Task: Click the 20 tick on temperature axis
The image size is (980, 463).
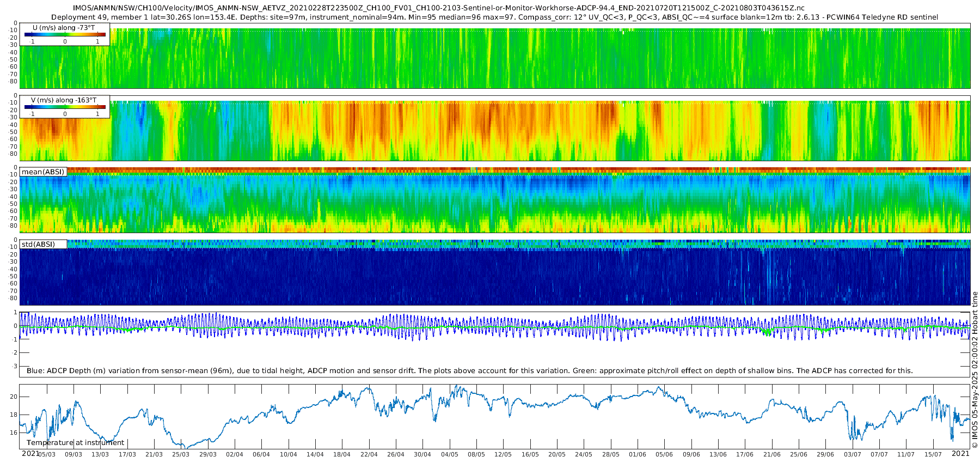Action: (14, 397)
